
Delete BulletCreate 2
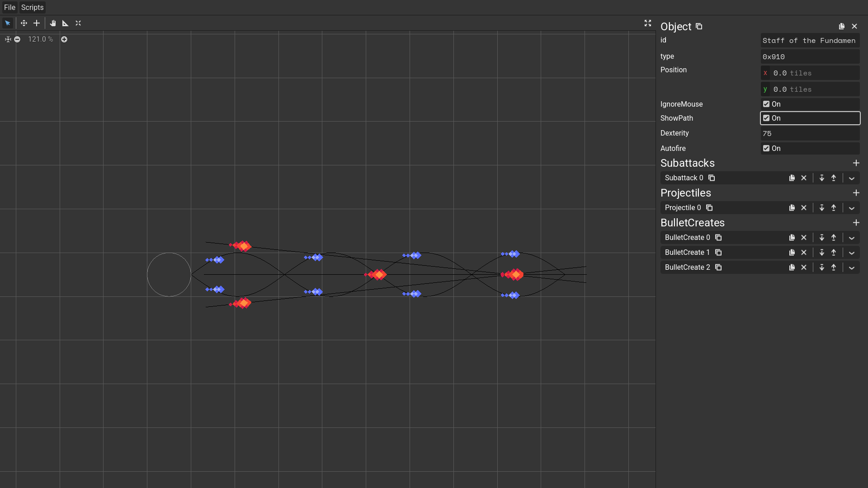tap(804, 267)
